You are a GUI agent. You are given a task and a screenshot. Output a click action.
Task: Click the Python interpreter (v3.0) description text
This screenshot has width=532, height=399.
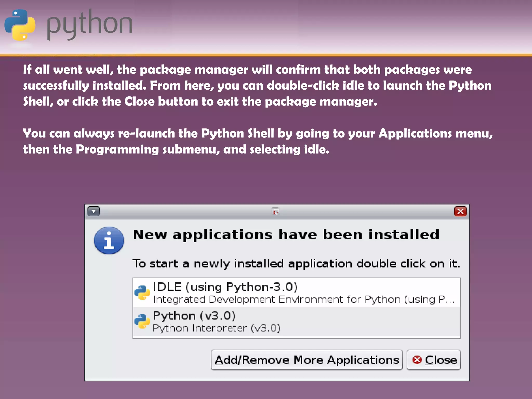point(217,328)
